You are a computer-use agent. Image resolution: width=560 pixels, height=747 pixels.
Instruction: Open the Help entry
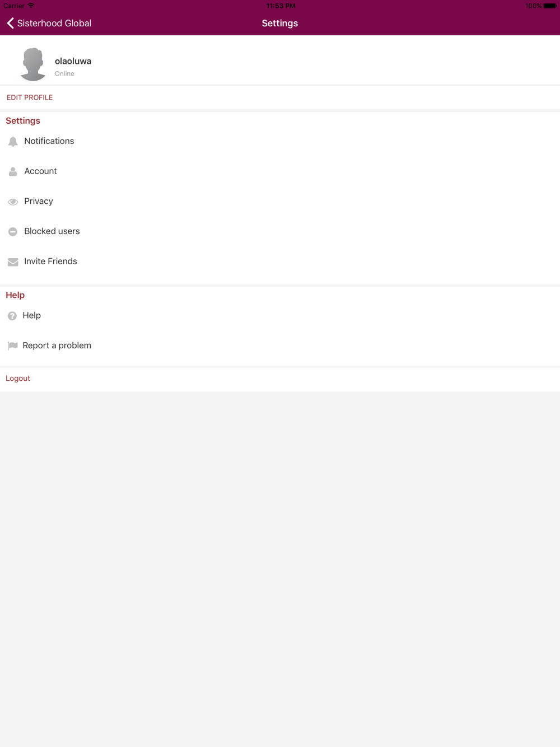280,315
